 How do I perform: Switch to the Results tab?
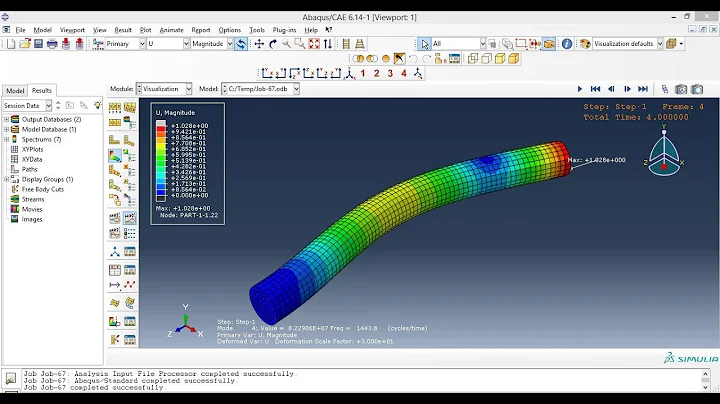coord(42,90)
